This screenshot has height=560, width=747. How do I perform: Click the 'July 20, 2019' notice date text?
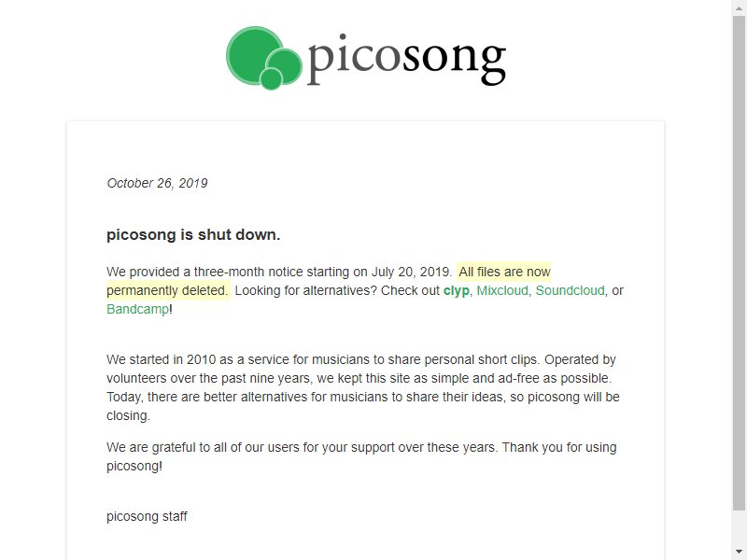(411, 272)
